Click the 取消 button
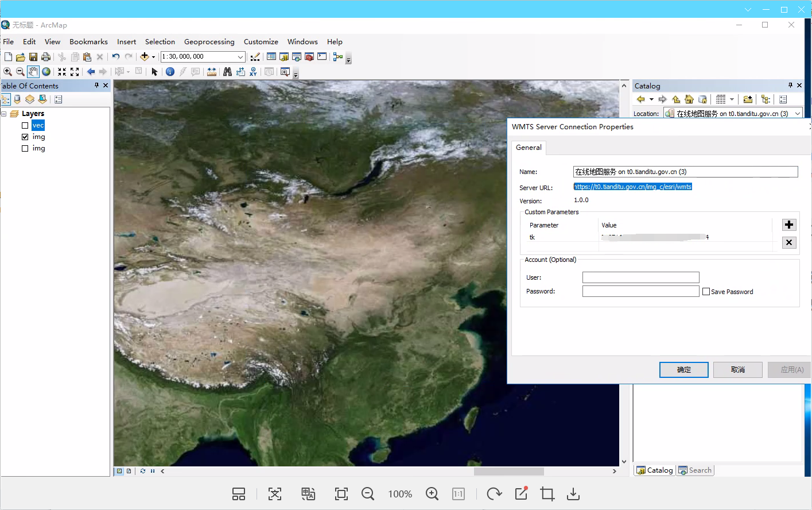 pos(738,370)
